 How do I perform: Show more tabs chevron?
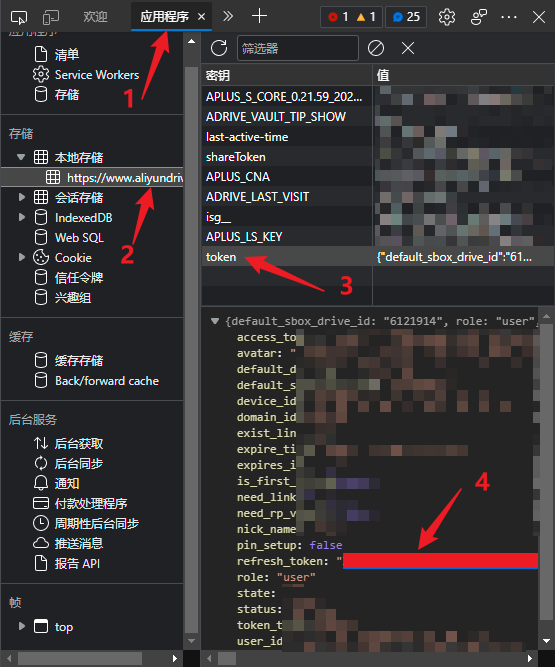[x=228, y=17]
